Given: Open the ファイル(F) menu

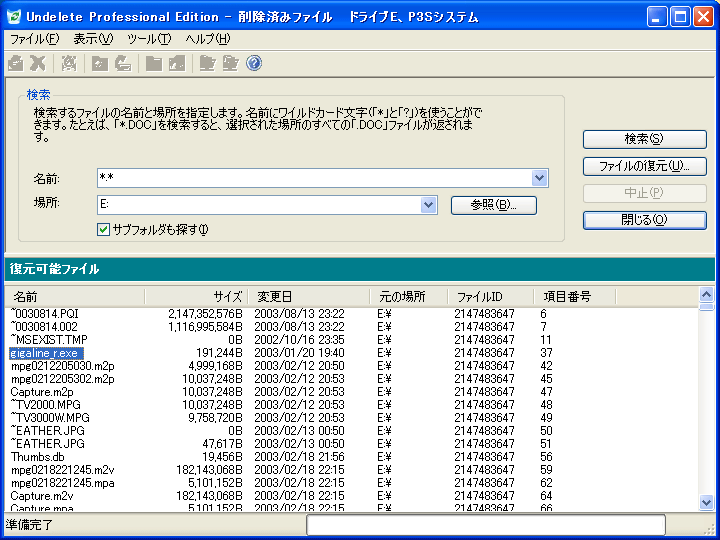Looking at the screenshot, I should [35, 39].
